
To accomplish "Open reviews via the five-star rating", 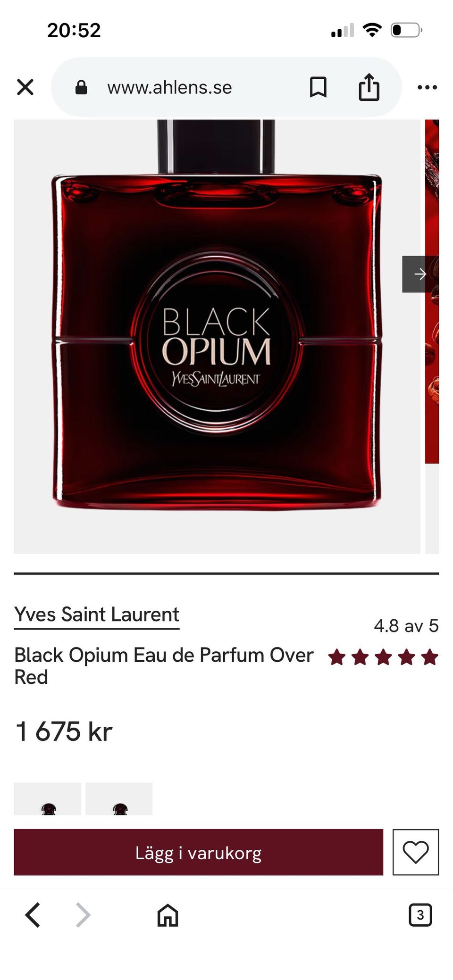I will click(383, 657).
